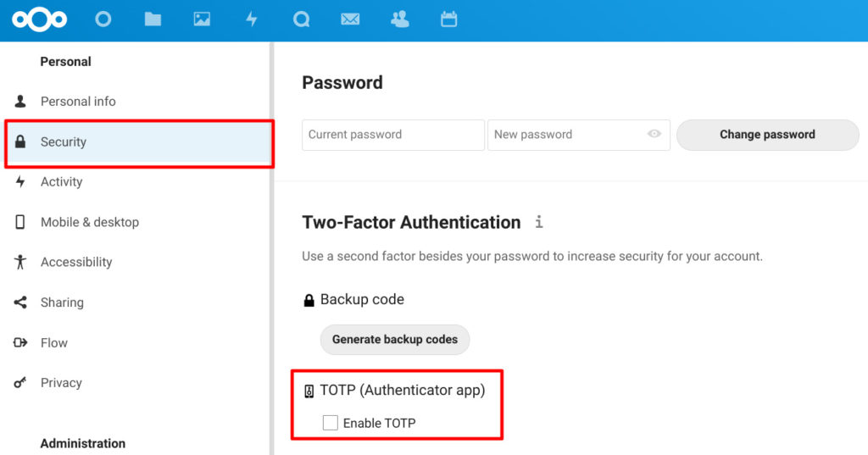
Task: Open the Mail envelope icon
Action: (x=350, y=19)
